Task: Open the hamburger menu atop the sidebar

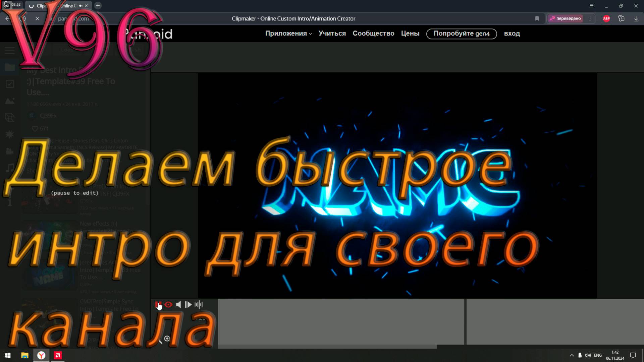Action: point(9,50)
